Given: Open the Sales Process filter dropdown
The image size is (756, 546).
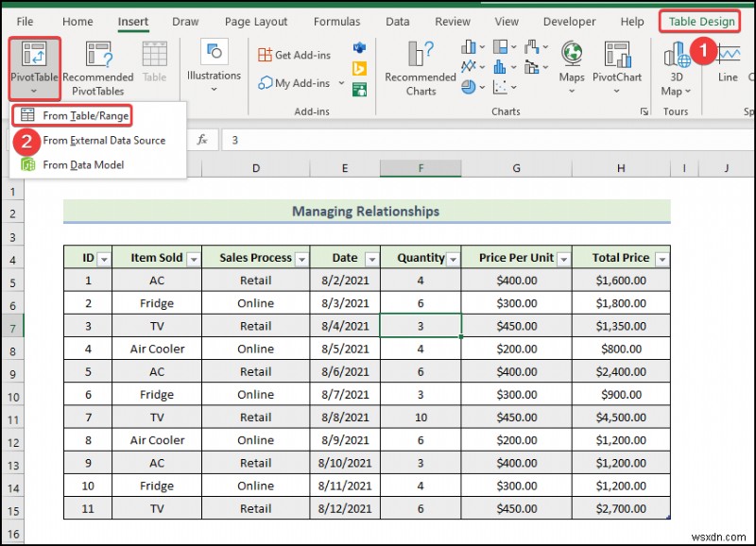Looking at the screenshot, I should (301, 259).
